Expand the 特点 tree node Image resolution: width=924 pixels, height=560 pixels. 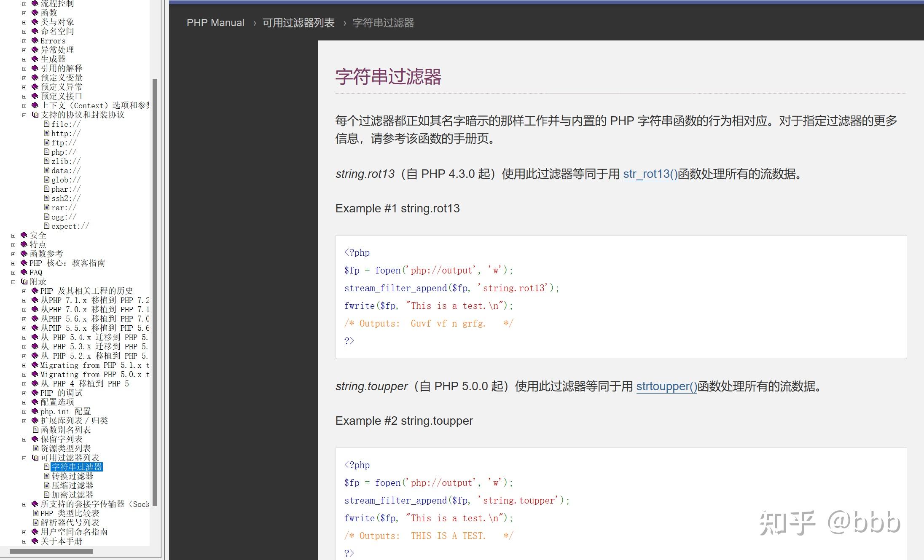coord(13,244)
